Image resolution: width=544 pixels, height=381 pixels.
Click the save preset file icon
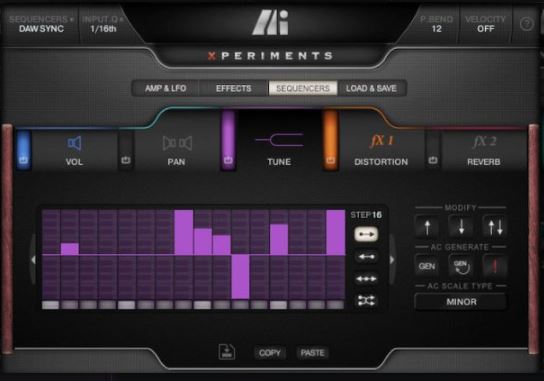(227, 352)
